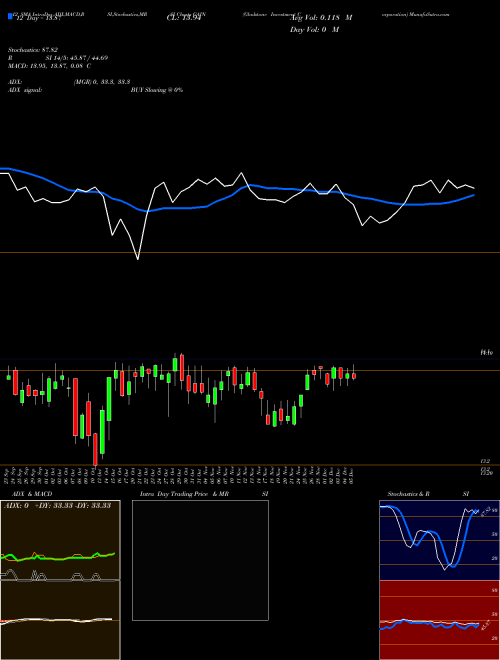
Task: Click the "BUY Slowing @ 0%" signal text
Action: (x=157, y=90)
